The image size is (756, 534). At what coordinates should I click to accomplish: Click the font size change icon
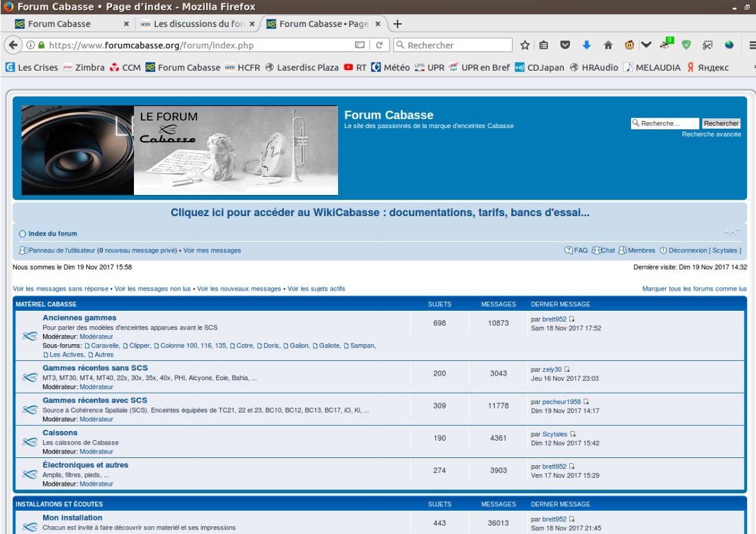(732, 231)
